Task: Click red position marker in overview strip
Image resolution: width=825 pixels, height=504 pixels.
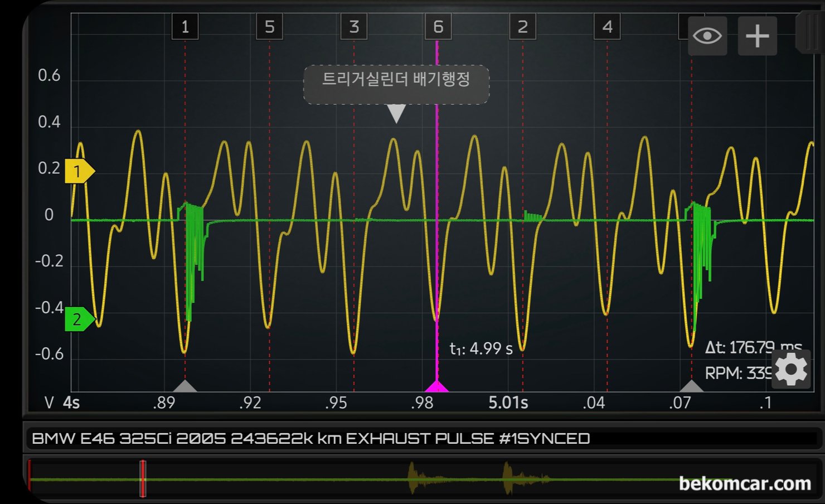Action: pyautogui.click(x=143, y=478)
